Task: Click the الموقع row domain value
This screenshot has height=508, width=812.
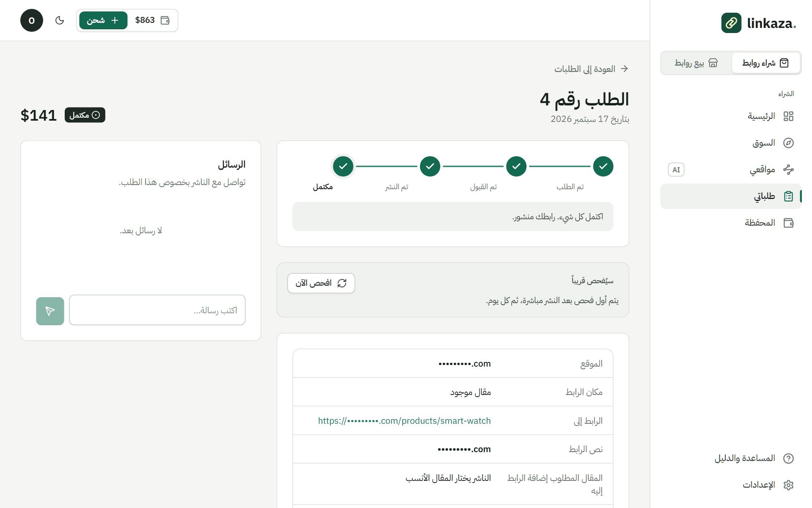Action: click(x=465, y=364)
